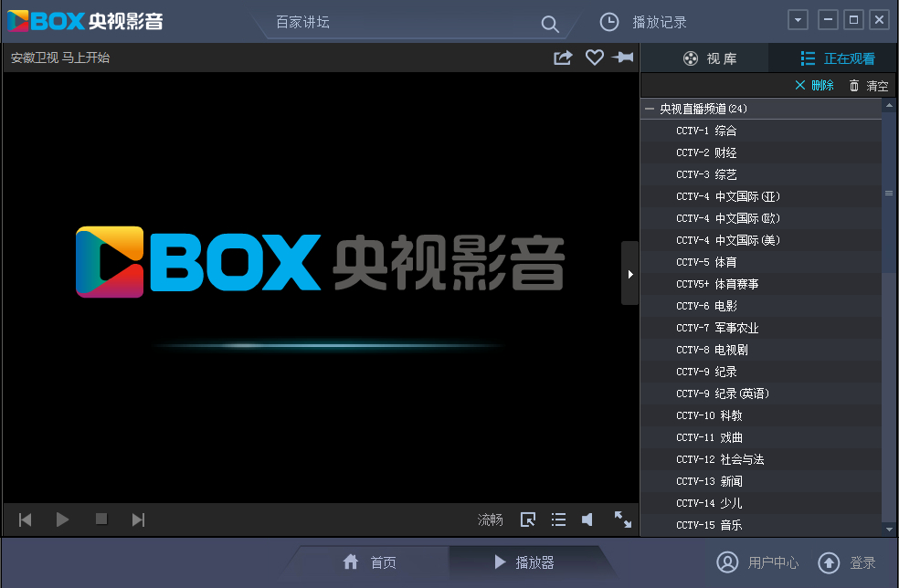Select CCTV-6 电影 channel
The image size is (899, 588).
point(761,306)
